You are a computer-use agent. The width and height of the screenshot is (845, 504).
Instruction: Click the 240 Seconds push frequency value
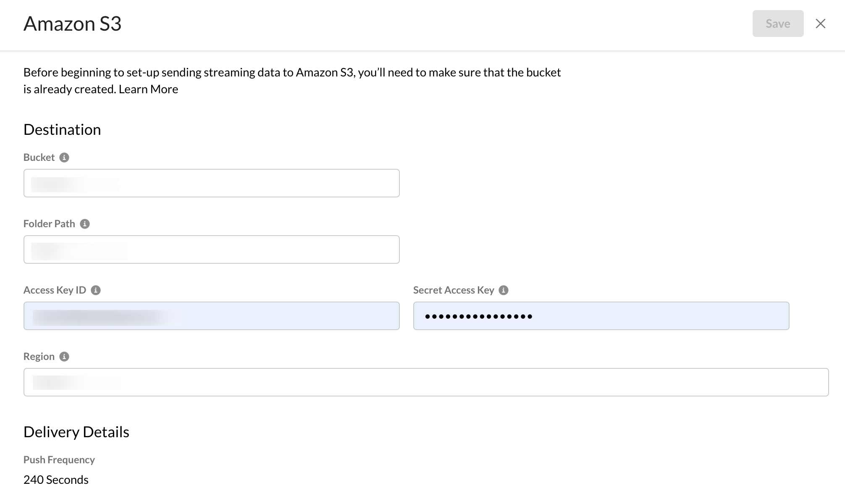(x=56, y=479)
